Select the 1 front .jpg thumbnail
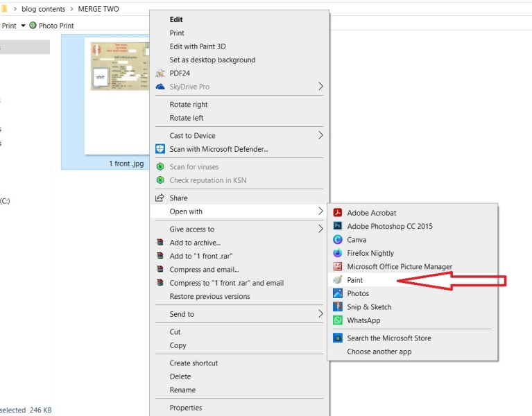 [118, 97]
